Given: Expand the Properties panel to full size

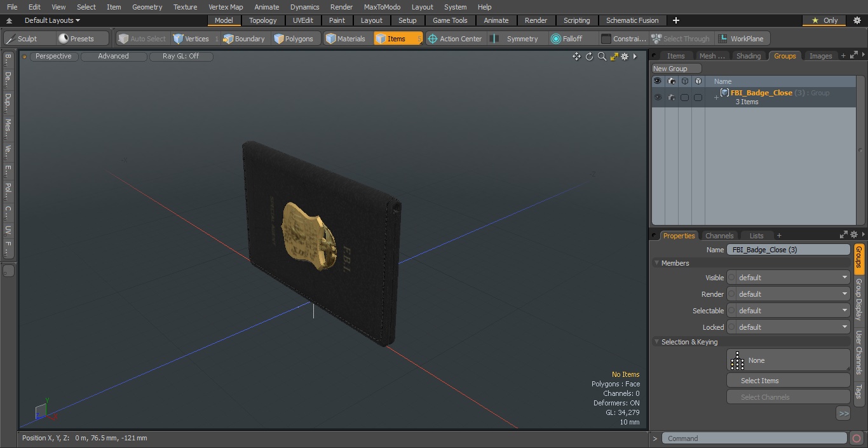Looking at the screenshot, I should pyautogui.click(x=844, y=235).
